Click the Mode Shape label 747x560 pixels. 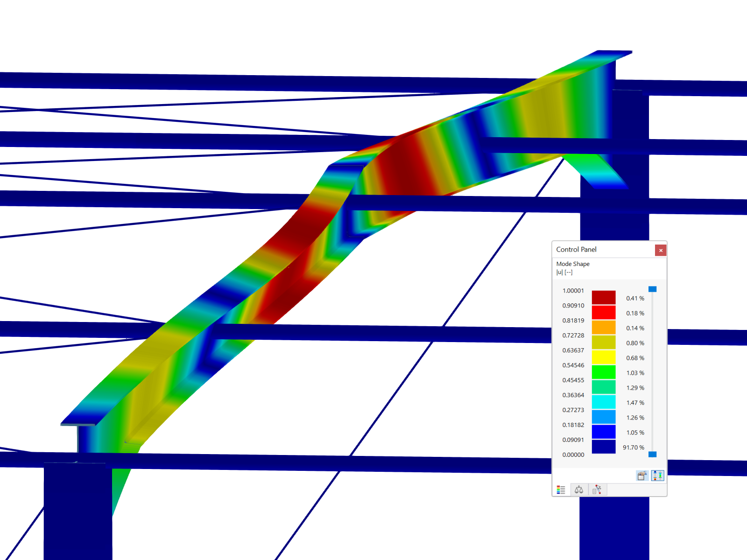coord(573,264)
